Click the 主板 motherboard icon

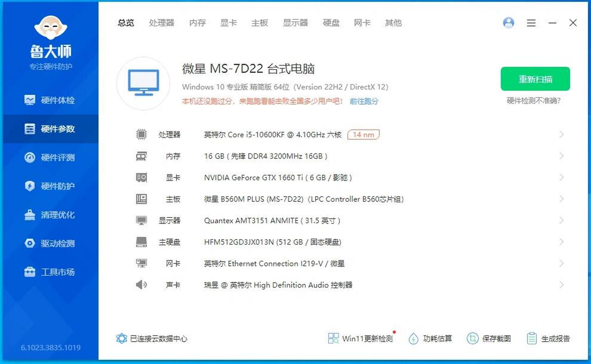[x=141, y=199]
